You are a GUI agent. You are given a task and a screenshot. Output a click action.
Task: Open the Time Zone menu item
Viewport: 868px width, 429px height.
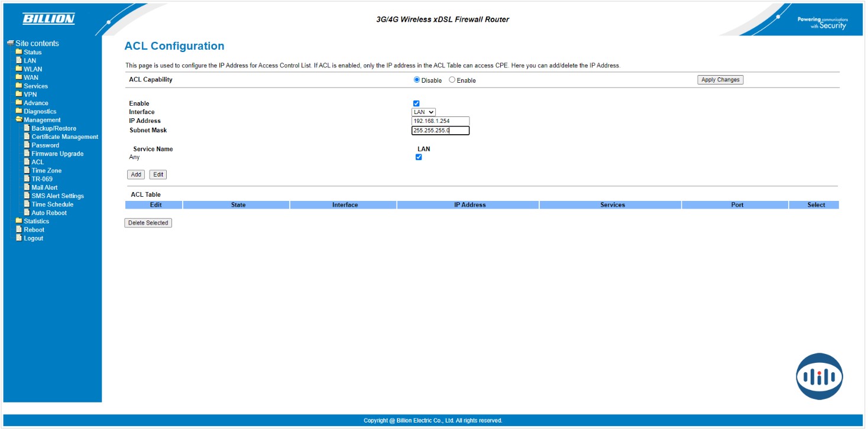point(46,171)
